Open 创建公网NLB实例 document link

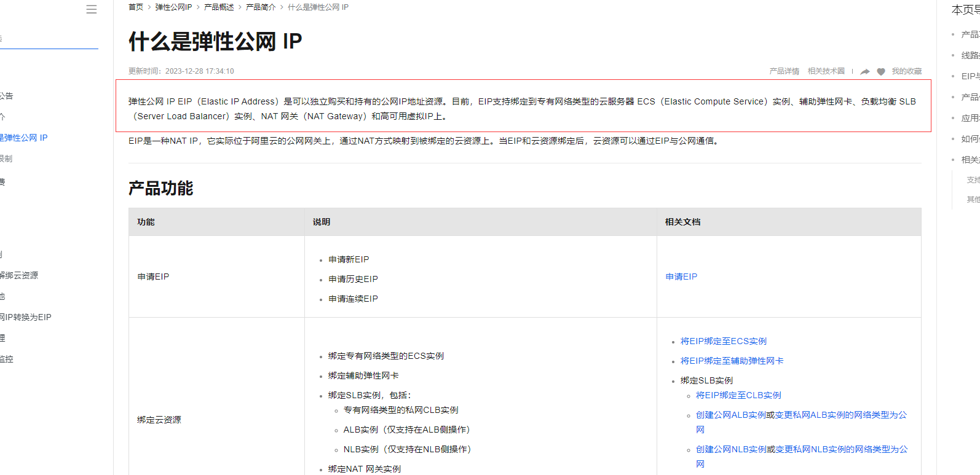point(731,449)
